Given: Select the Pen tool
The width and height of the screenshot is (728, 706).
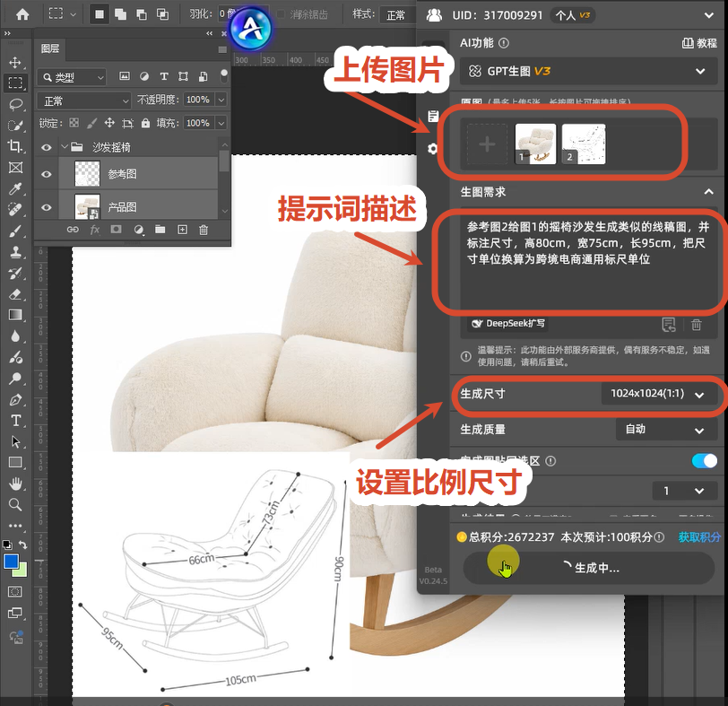Looking at the screenshot, I should point(15,399).
